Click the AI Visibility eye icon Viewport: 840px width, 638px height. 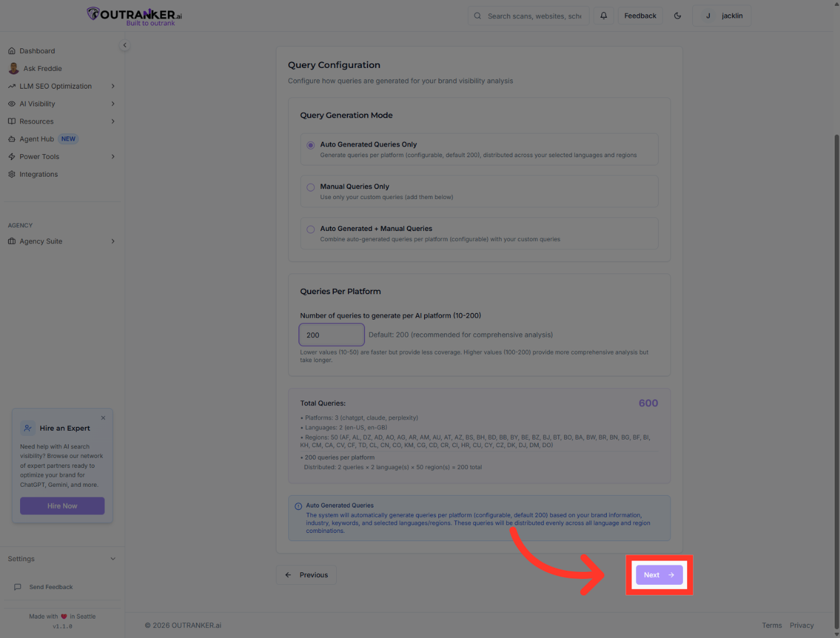[12, 104]
